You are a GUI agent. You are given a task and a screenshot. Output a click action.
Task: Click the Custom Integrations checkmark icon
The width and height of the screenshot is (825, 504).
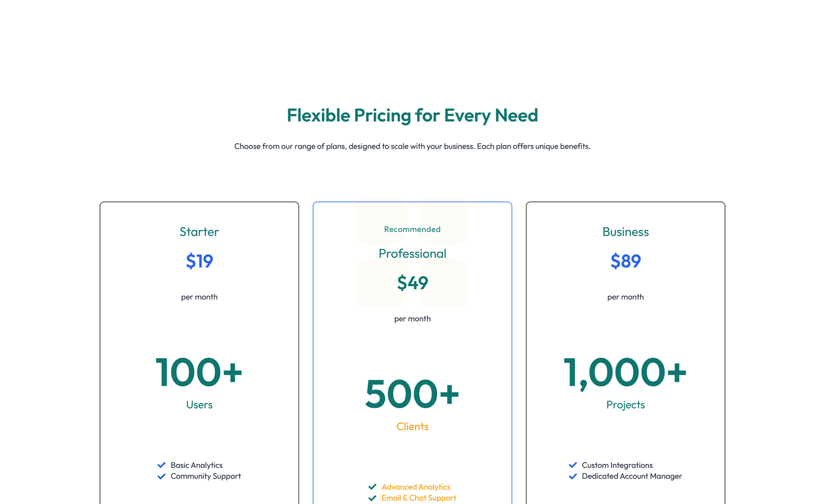point(572,465)
